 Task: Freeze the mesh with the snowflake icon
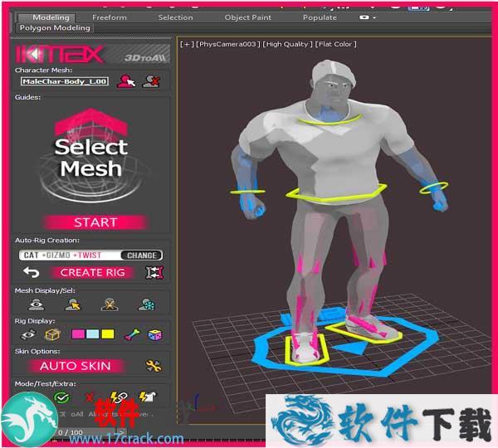pos(146,304)
